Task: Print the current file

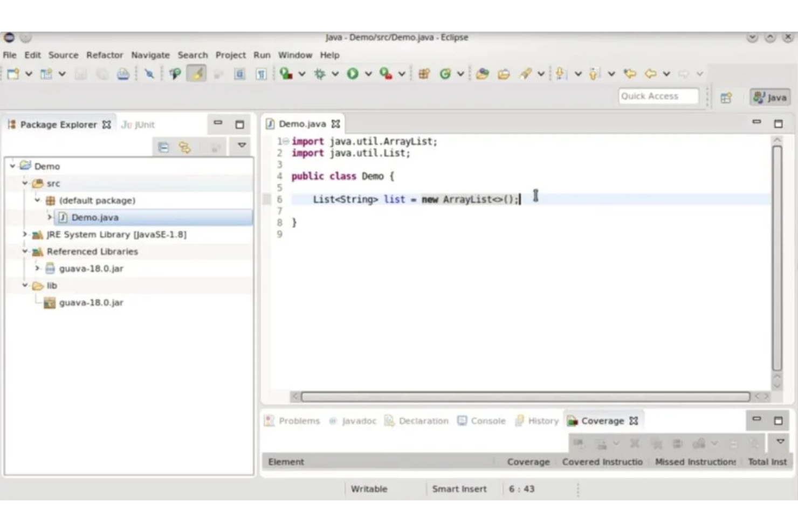Action: (x=123, y=74)
